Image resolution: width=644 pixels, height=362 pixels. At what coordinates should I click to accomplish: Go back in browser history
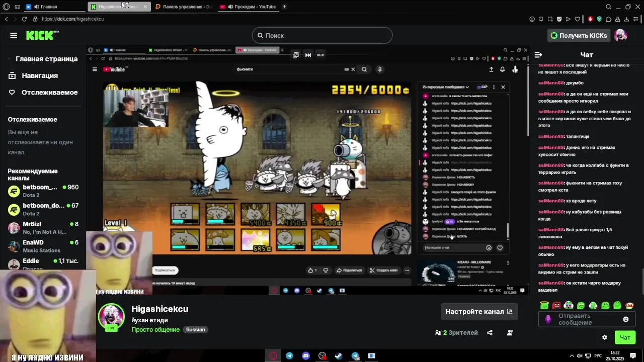7,19
